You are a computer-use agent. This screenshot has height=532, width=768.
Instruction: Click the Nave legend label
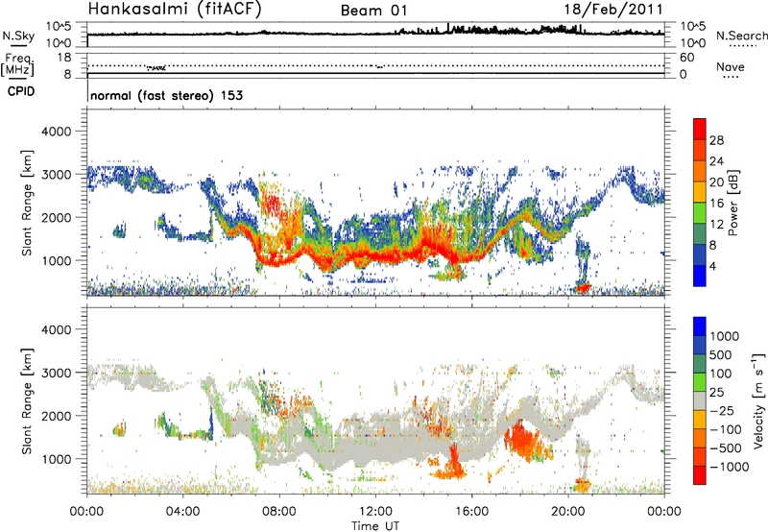[x=731, y=66]
